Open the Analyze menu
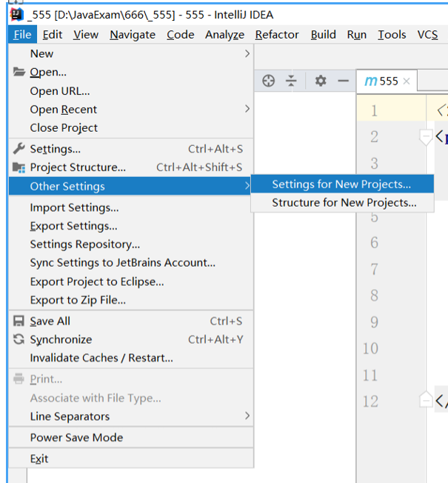The height and width of the screenshot is (483, 448). coord(225,35)
